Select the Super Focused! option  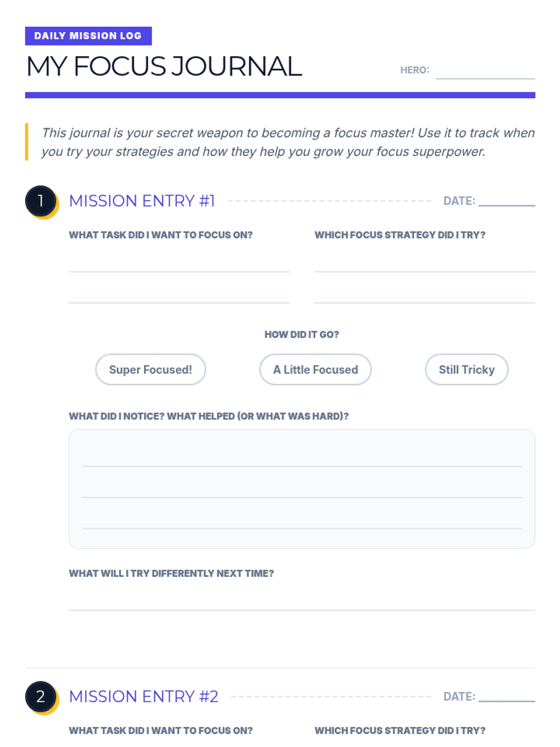pos(150,369)
